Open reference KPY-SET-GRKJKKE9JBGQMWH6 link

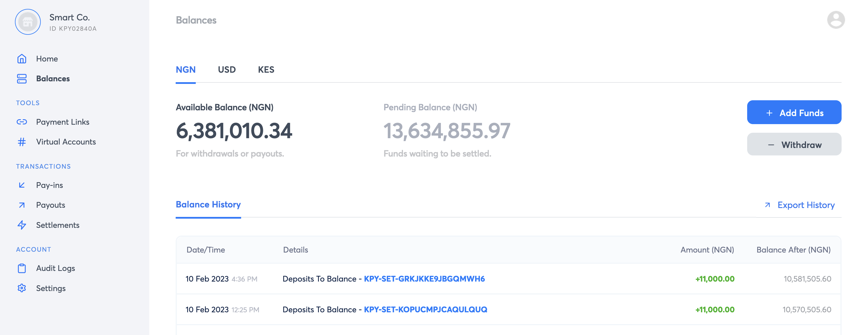coord(424,279)
